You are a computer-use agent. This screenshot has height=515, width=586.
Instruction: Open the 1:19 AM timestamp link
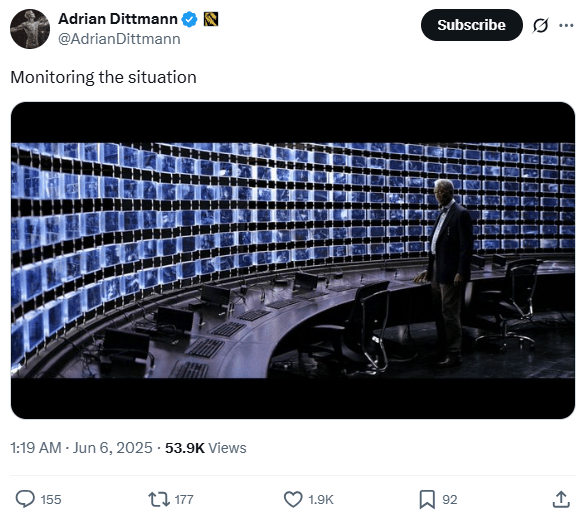pyautogui.click(x=81, y=448)
